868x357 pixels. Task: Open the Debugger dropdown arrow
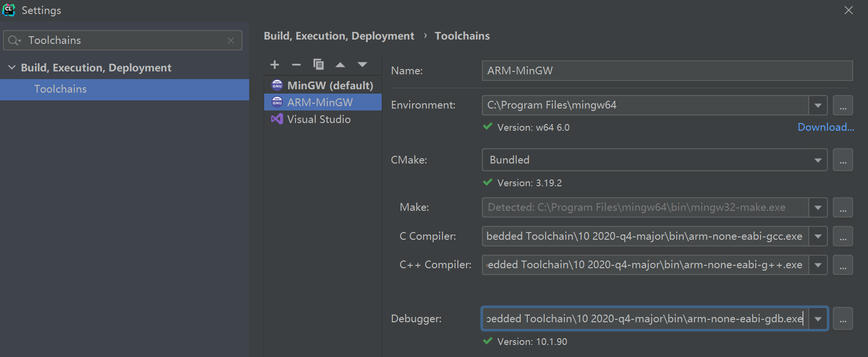818,319
